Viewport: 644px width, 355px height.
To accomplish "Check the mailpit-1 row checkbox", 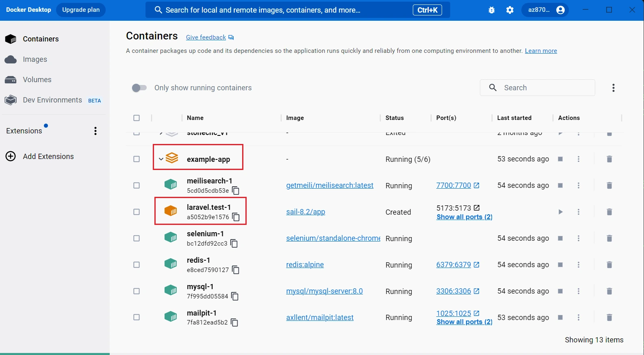I will coord(137,317).
